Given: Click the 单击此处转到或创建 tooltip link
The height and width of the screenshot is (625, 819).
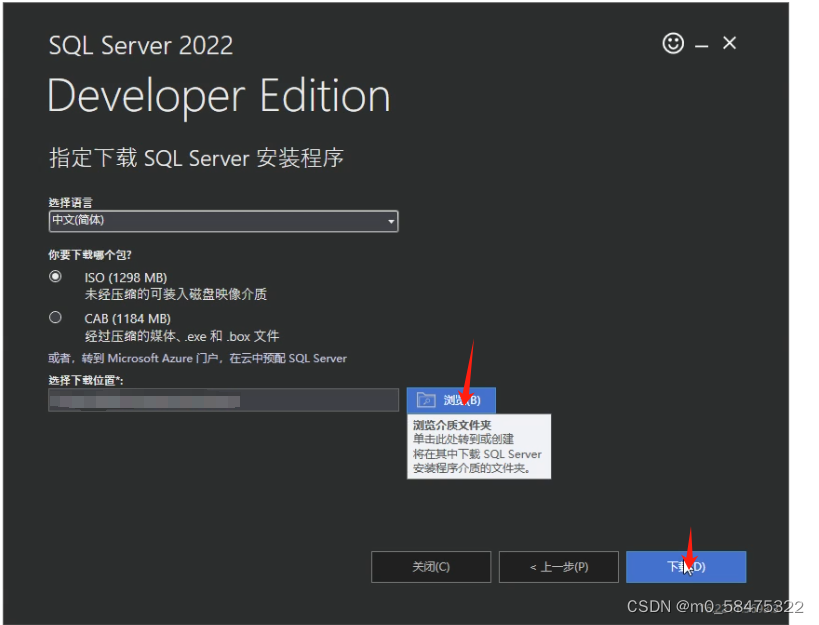Looking at the screenshot, I should [x=461, y=437].
